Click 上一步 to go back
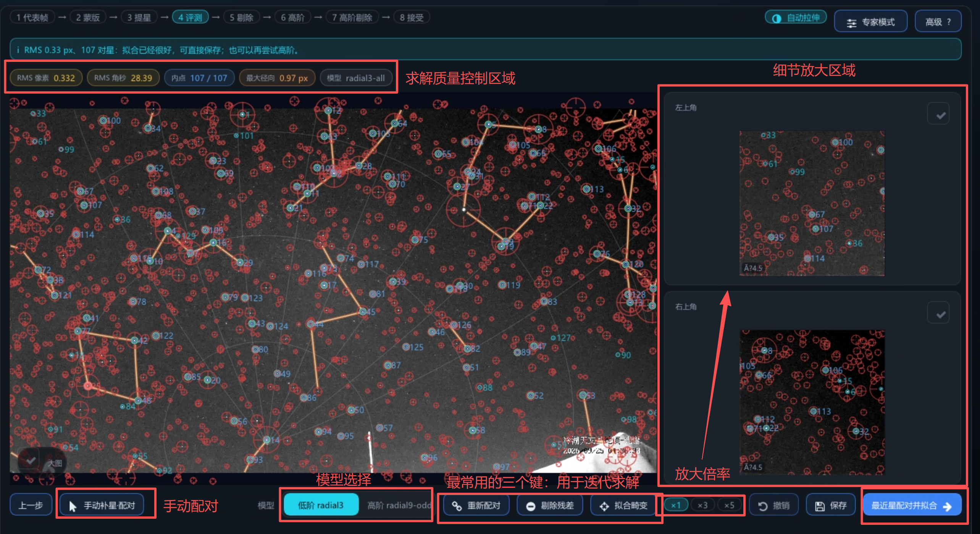This screenshot has width=980, height=534. pyautogui.click(x=31, y=505)
